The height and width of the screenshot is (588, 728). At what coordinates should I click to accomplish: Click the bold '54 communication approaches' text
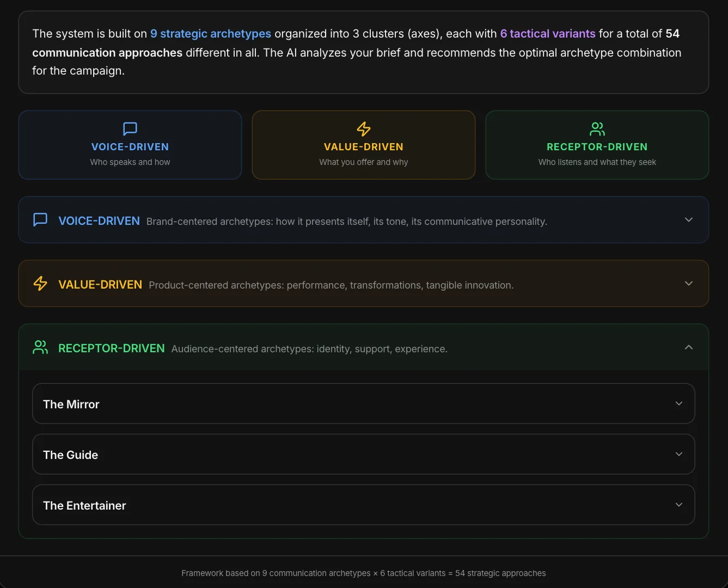107,53
